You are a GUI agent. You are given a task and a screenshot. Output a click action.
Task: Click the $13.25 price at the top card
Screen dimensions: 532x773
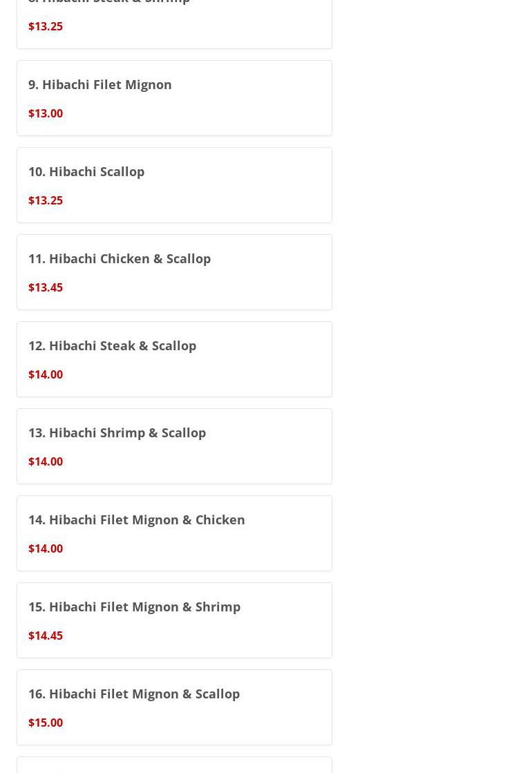46,26
